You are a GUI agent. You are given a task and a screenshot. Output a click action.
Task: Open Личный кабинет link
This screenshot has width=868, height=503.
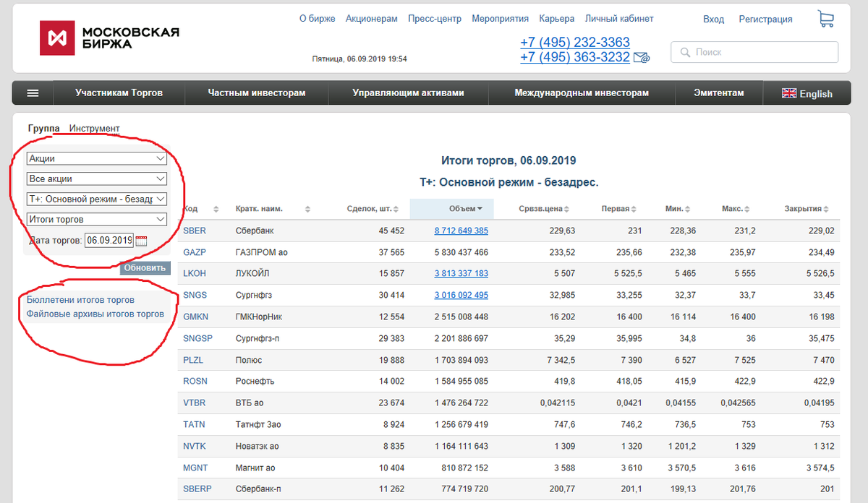(619, 19)
